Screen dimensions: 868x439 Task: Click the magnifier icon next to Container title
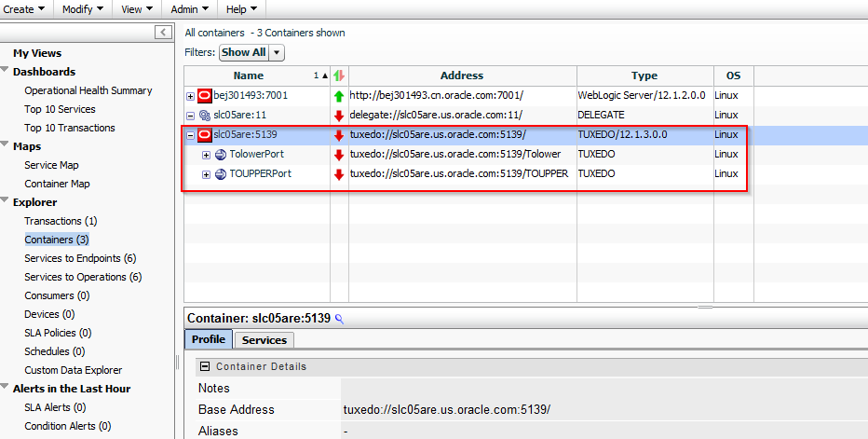click(339, 319)
